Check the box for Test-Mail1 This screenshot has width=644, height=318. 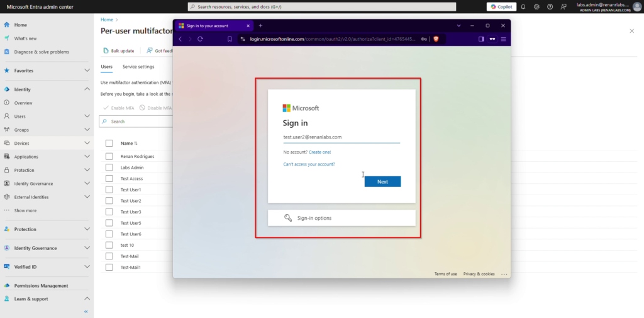(x=109, y=268)
